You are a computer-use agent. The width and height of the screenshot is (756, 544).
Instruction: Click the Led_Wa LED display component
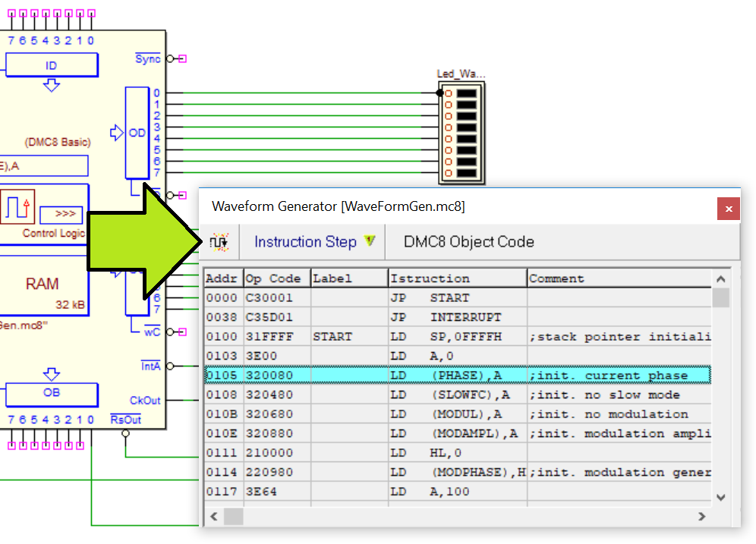pyautogui.click(x=462, y=133)
